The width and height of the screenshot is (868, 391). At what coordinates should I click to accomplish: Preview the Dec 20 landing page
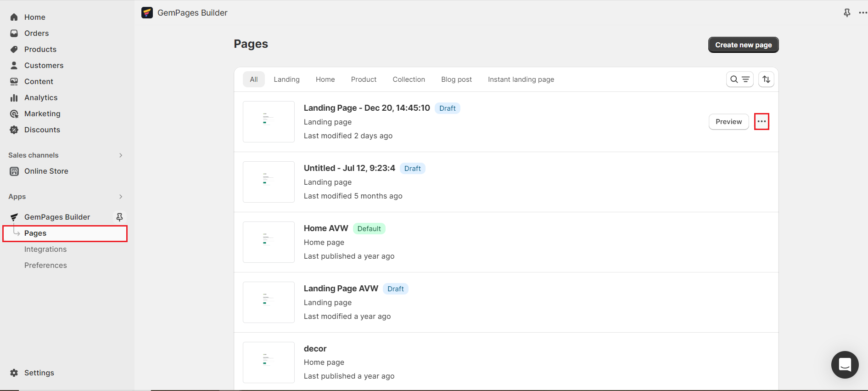728,122
